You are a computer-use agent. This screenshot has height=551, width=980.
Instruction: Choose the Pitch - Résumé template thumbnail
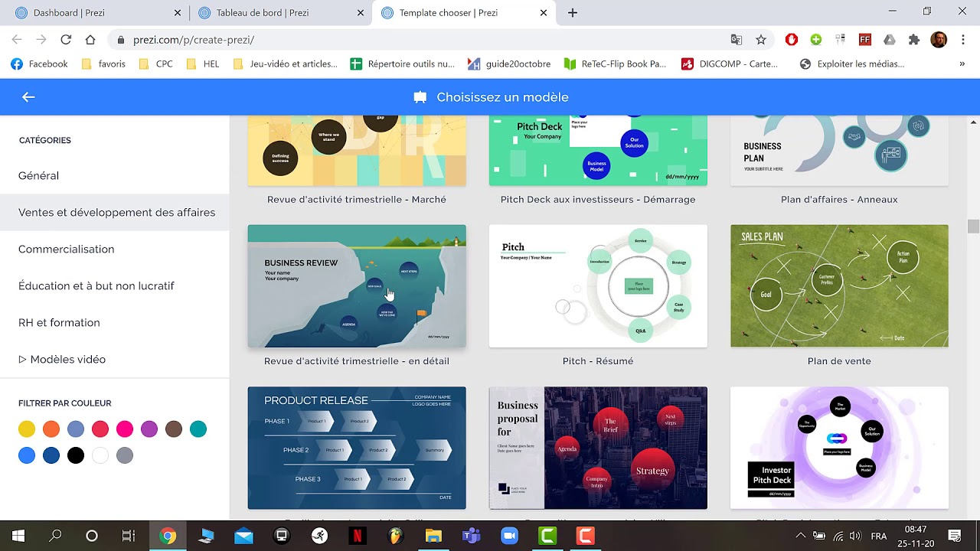[598, 286]
